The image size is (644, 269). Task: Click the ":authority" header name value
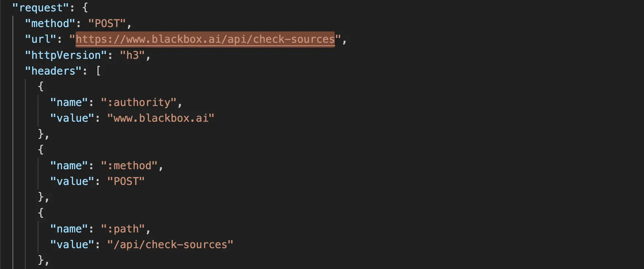pos(139,102)
